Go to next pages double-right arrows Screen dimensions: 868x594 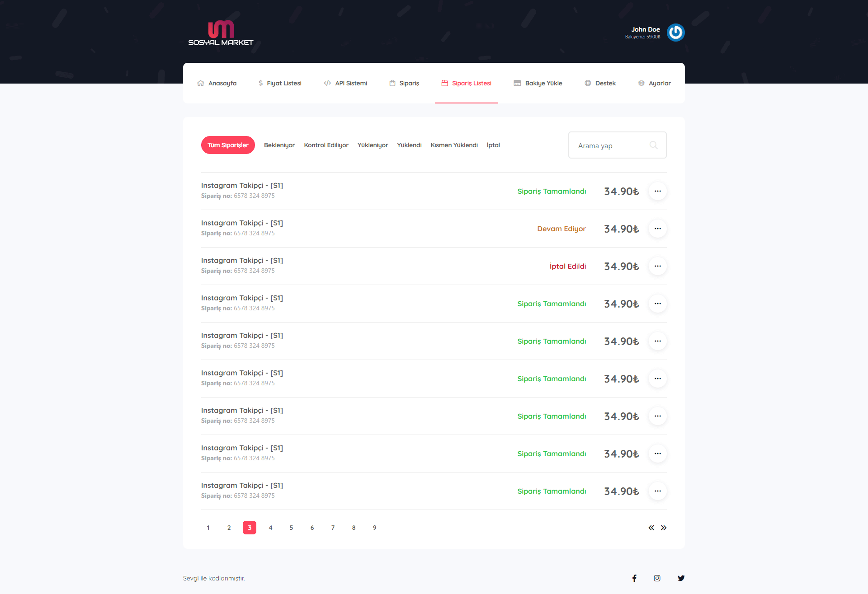(664, 528)
